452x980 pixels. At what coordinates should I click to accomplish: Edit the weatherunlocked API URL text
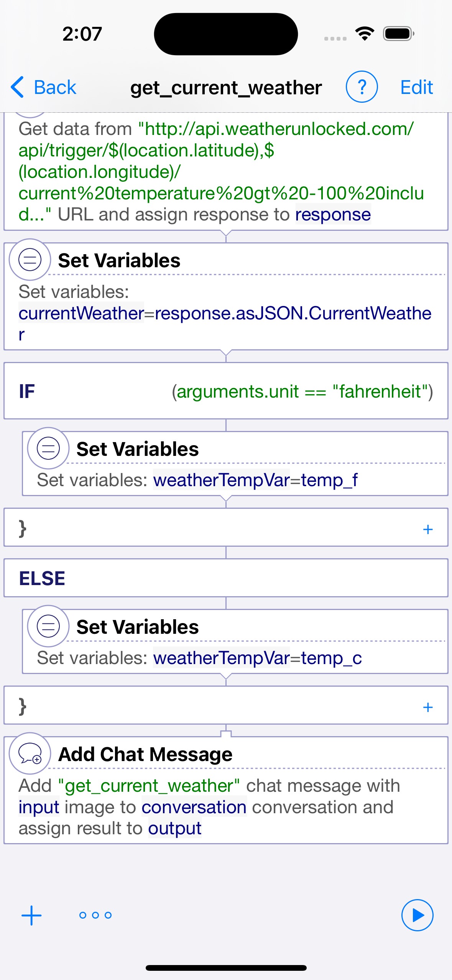click(221, 171)
